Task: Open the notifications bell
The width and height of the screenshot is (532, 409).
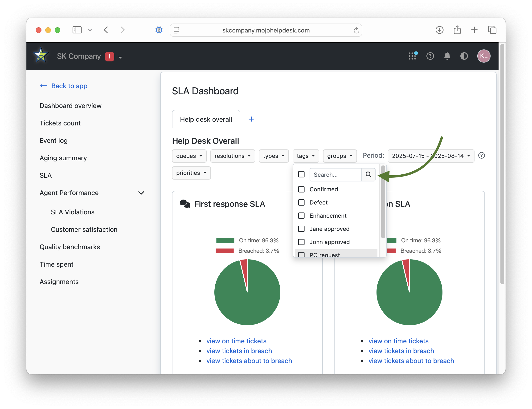Action: (x=447, y=56)
